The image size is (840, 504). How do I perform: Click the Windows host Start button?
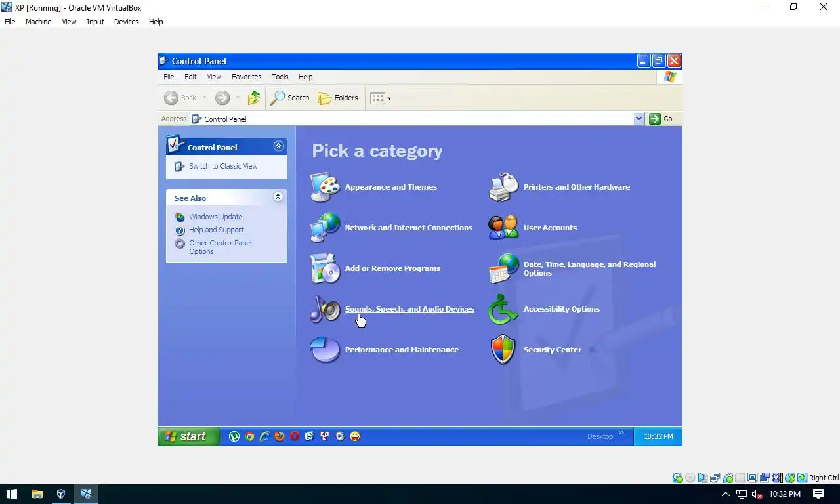point(12,494)
